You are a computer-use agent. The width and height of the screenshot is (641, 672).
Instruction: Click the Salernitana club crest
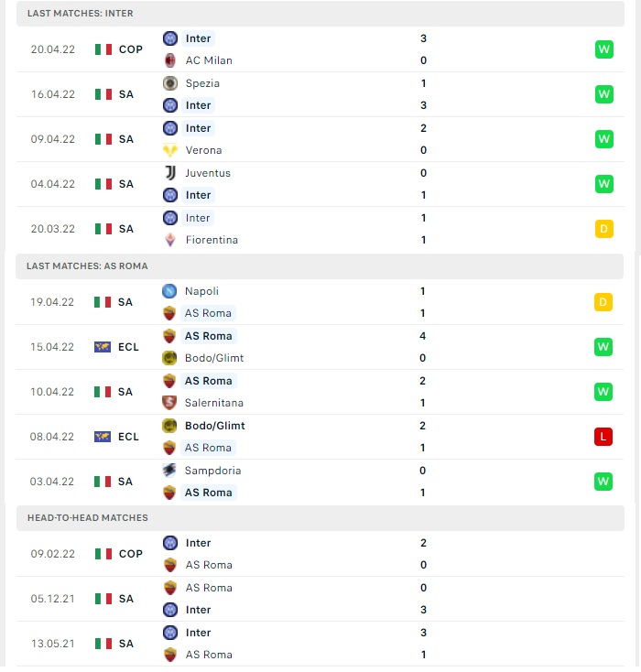(x=169, y=403)
